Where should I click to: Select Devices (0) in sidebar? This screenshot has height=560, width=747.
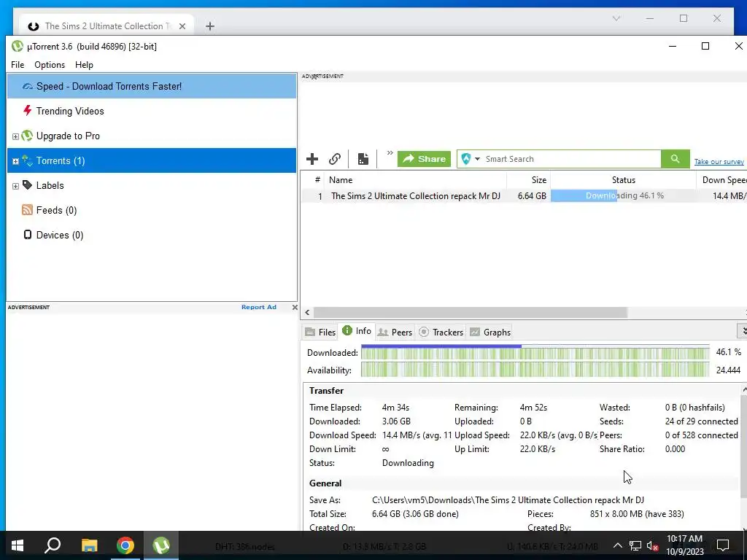(152, 235)
